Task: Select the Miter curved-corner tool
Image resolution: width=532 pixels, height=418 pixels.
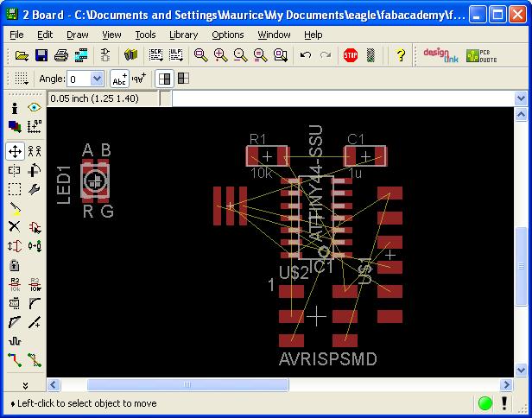Action: coord(35,303)
